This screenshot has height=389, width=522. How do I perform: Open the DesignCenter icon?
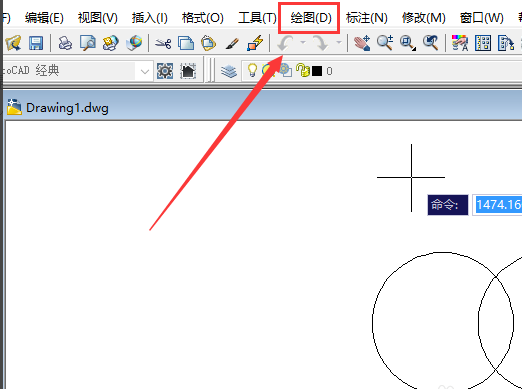pyautogui.click(x=483, y=43)
